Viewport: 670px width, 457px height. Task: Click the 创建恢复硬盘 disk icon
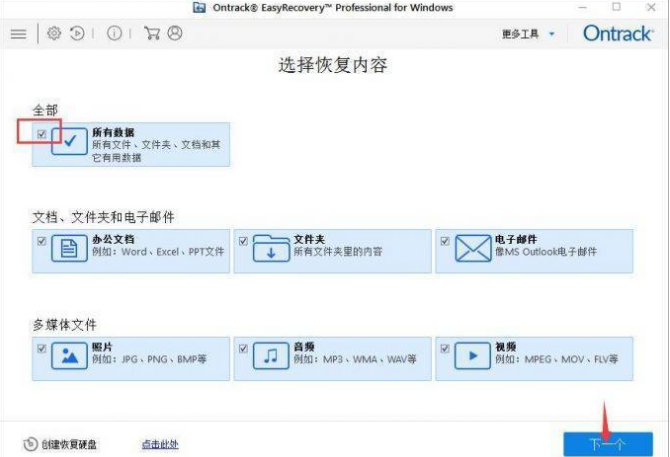click(x=30, y=444)
